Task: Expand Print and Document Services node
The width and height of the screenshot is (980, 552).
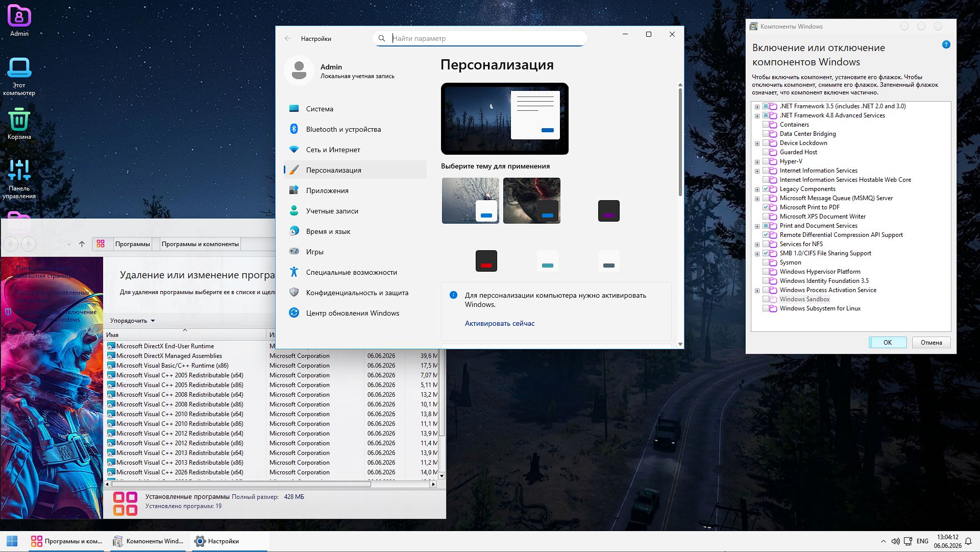Action: 757,226
